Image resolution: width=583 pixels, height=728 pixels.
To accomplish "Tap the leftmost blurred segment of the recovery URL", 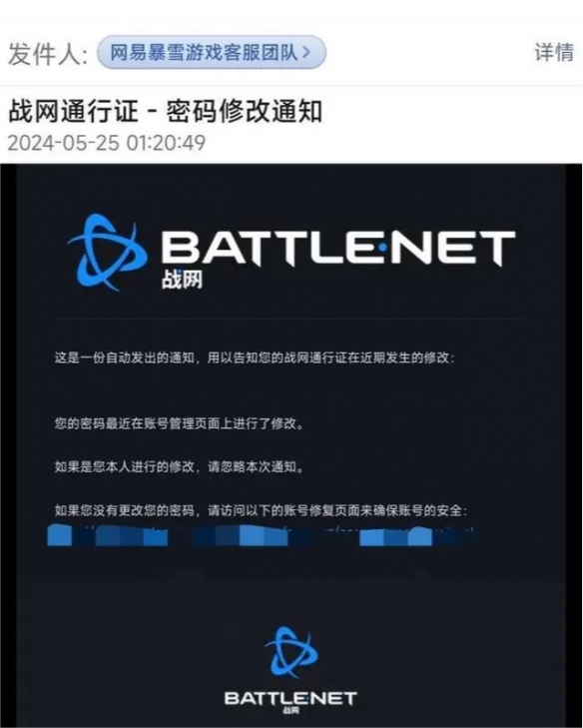I will pyautogui.click(x=60, y=535).
